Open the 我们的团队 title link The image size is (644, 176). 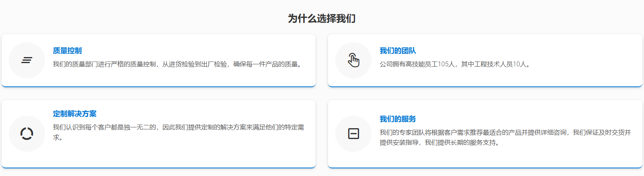398,51
